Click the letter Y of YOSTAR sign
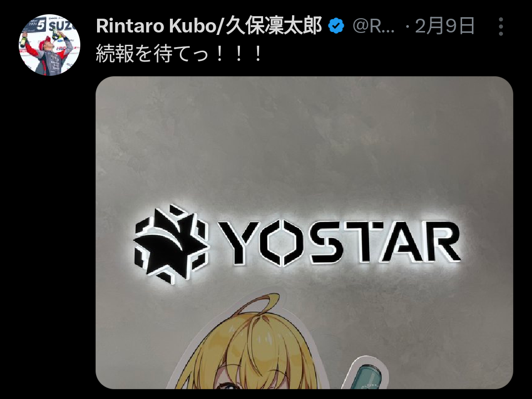 coord(239,243)
